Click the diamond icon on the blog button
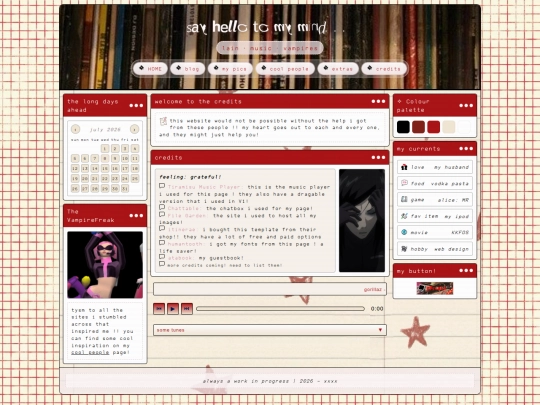Image resolution: width=540 pixels, height=405 pixels. 178,68
